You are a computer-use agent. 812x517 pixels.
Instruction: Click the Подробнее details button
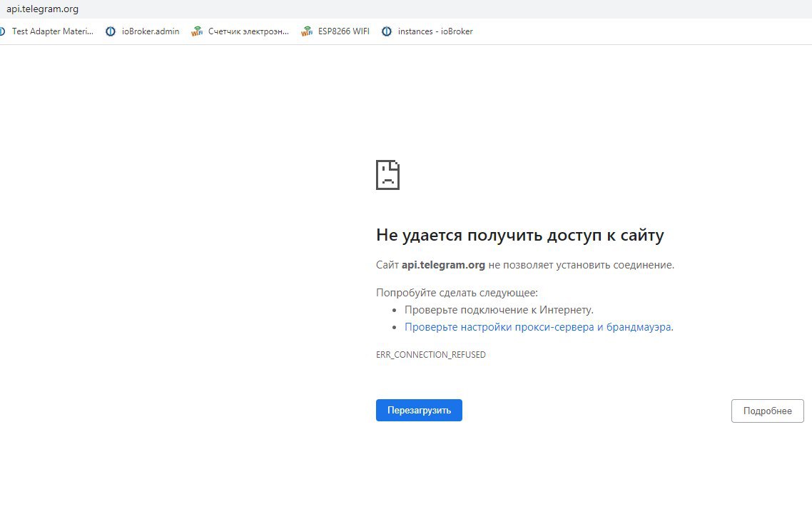768,411
